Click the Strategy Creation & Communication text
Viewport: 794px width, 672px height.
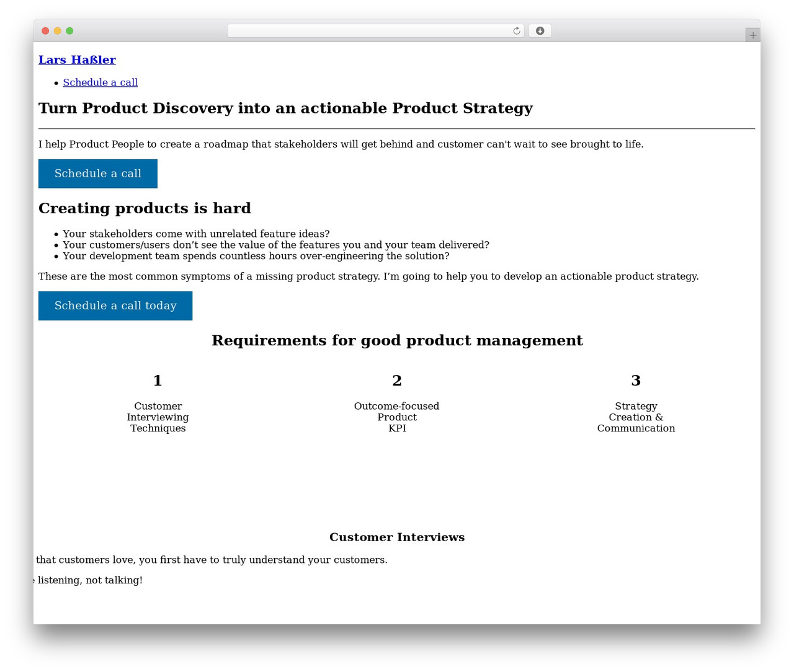tap(636, 417)
